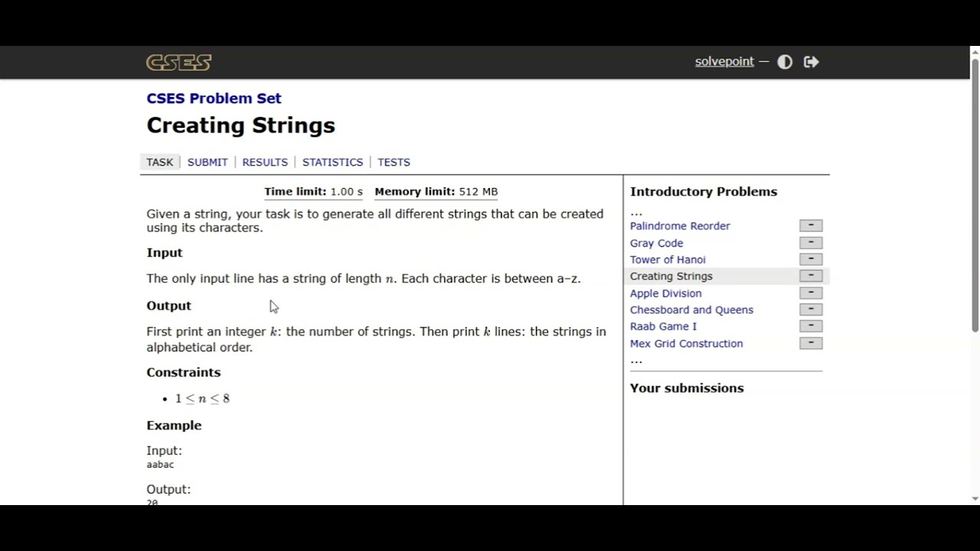Click status icon beside Tower of Hanoi
Viewport: 980px width, 551px height.
tap(811, 259)
